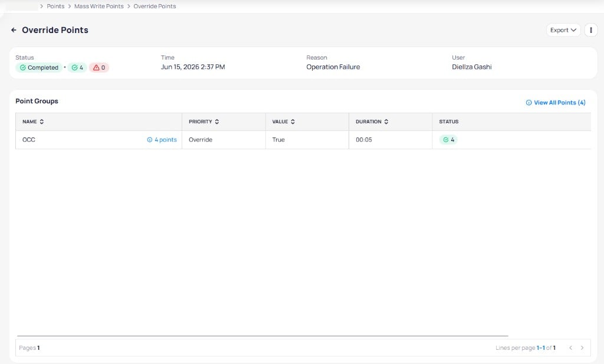Screen dimensions: 604x364
Task: Go back using the arrow beside Override Points
Action: [x=14, y=30]
